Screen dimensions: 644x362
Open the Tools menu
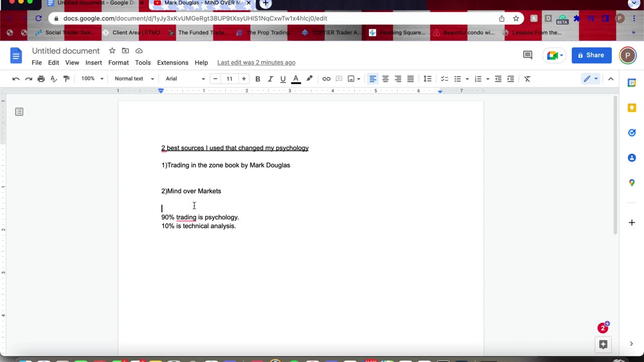click(x=143, y=63)
